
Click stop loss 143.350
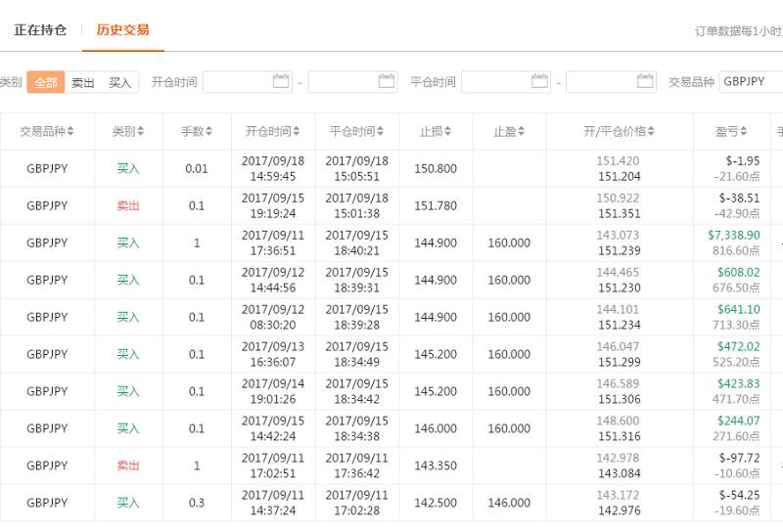436,465
